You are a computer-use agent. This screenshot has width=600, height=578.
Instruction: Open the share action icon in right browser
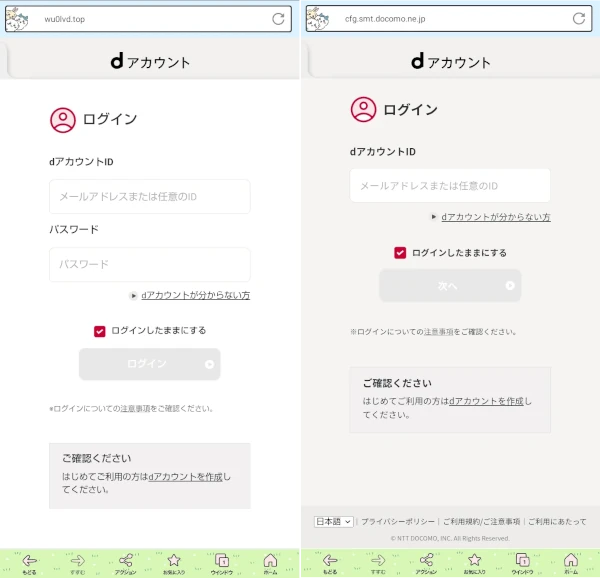(426, 560)
